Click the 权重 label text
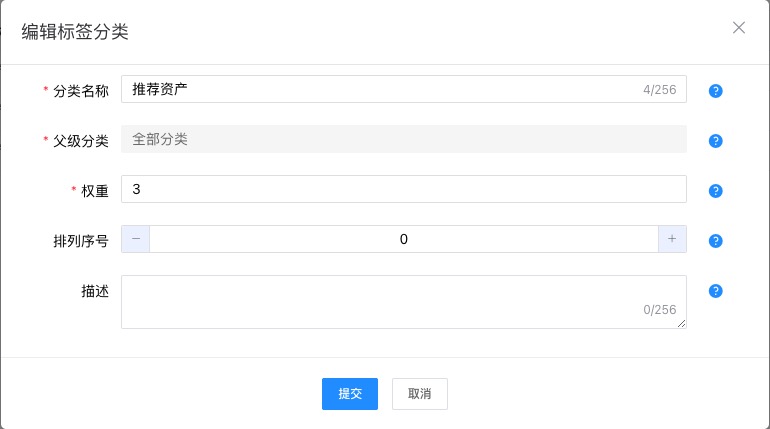 click(x=95, y=190)
